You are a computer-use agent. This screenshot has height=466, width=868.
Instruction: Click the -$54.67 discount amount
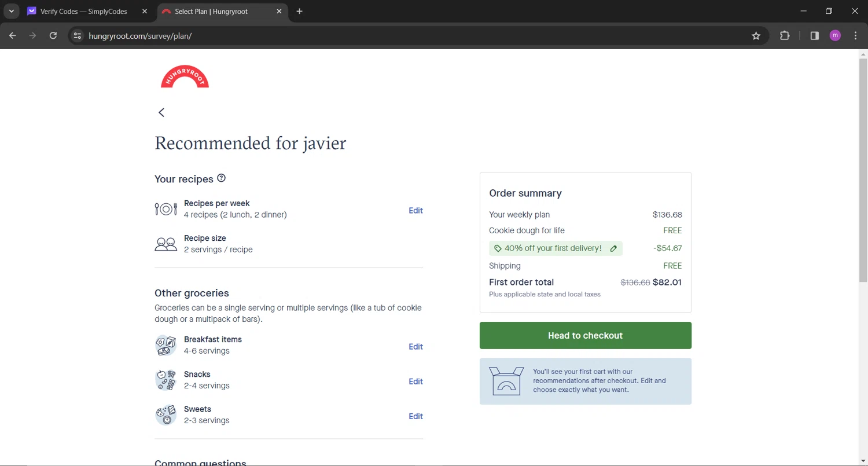click(x=667, y=248)
